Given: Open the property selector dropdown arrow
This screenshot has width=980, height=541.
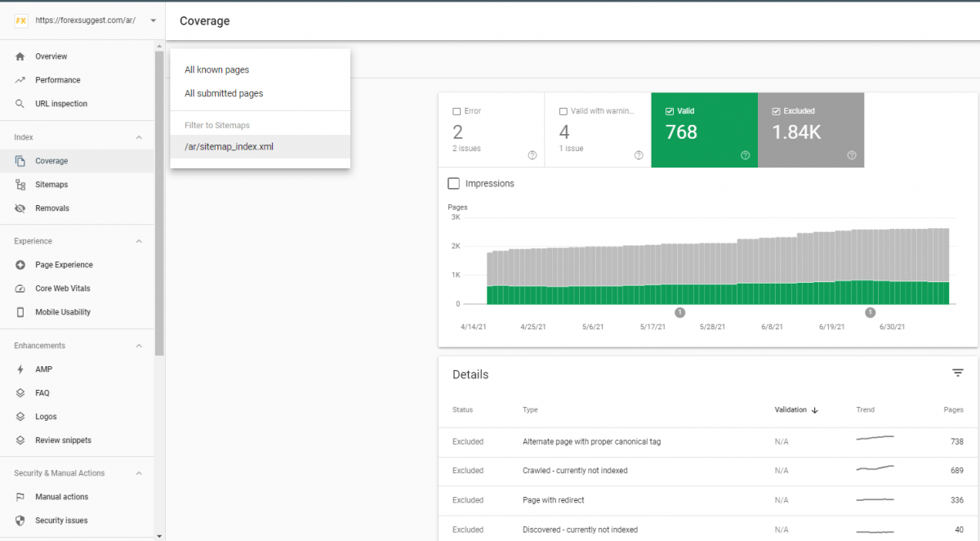Looking at the screenshot, I should pyautogui.click(x=153, y=20).
